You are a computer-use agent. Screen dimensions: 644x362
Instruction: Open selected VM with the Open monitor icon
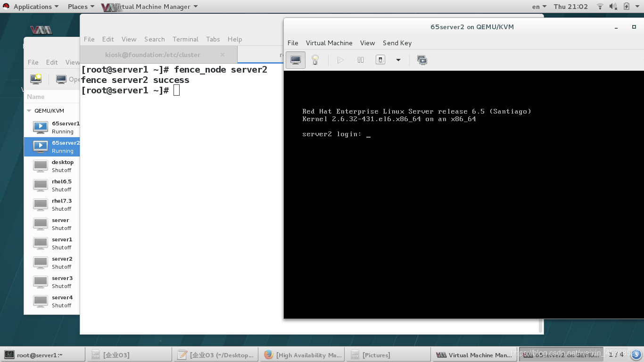point(61,79)
